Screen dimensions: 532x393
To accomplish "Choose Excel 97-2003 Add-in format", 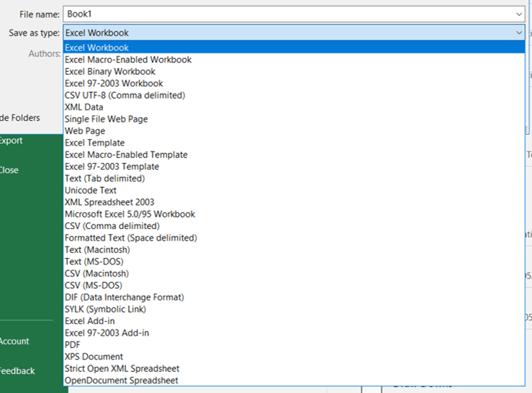I will (294, 333).
